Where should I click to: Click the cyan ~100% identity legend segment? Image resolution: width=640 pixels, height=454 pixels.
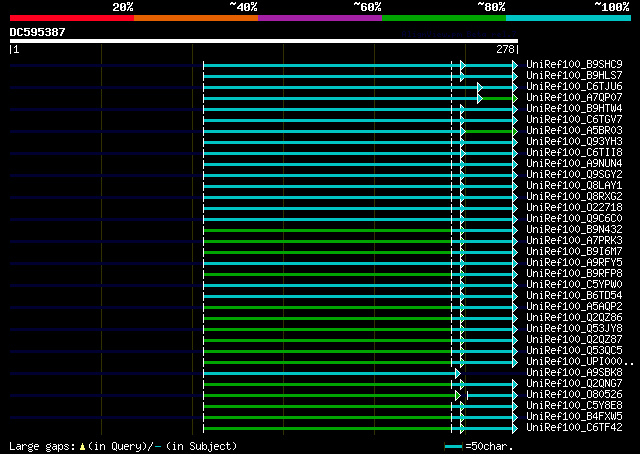click(569, 18)
